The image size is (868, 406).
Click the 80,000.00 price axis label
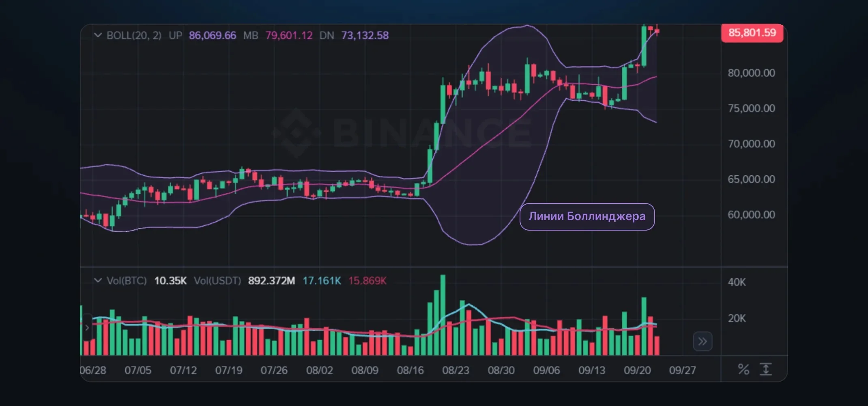point(751,73)
